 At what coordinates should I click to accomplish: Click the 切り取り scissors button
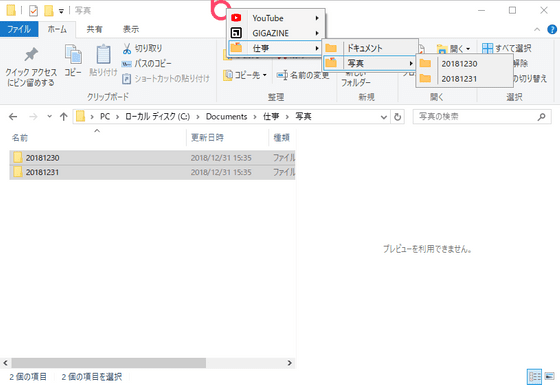(x=142, y=48)
